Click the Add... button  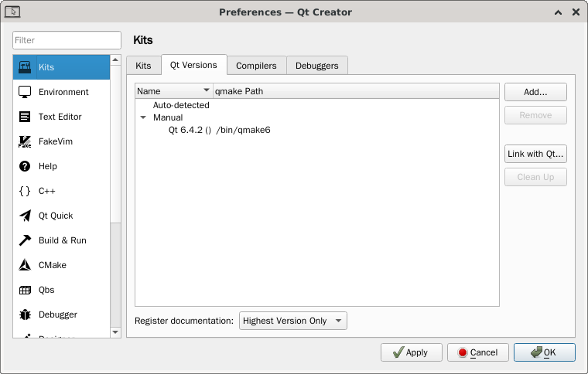coord(535,92)
